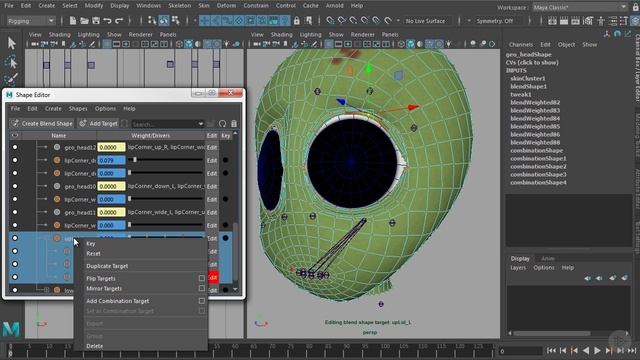Enable use all lights in right viewport
This screenshot has height=360, width=640.
448,44
